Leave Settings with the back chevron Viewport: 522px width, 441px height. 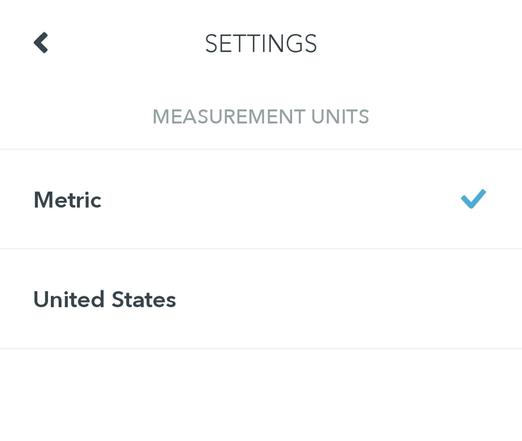[x=41, y=43]
